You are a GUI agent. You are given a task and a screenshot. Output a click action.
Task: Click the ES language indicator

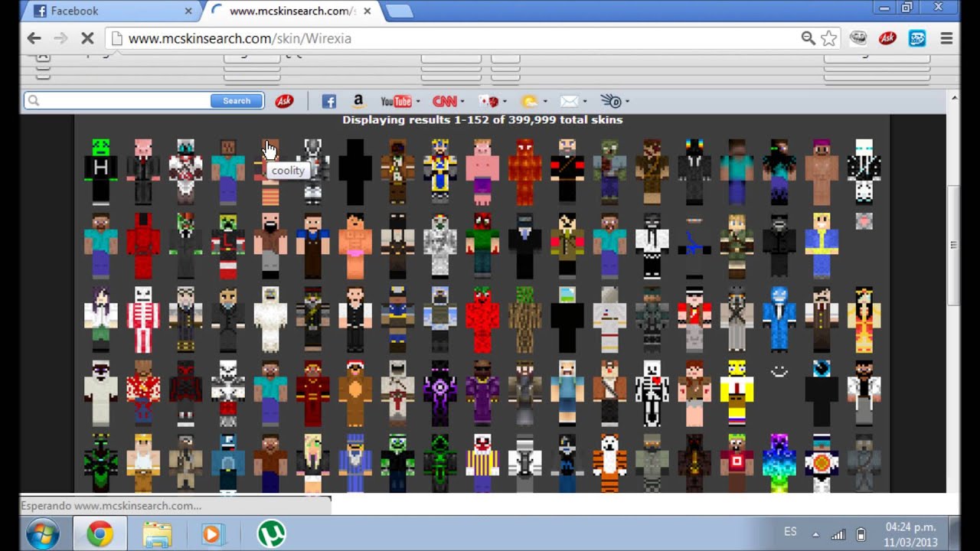790,532
